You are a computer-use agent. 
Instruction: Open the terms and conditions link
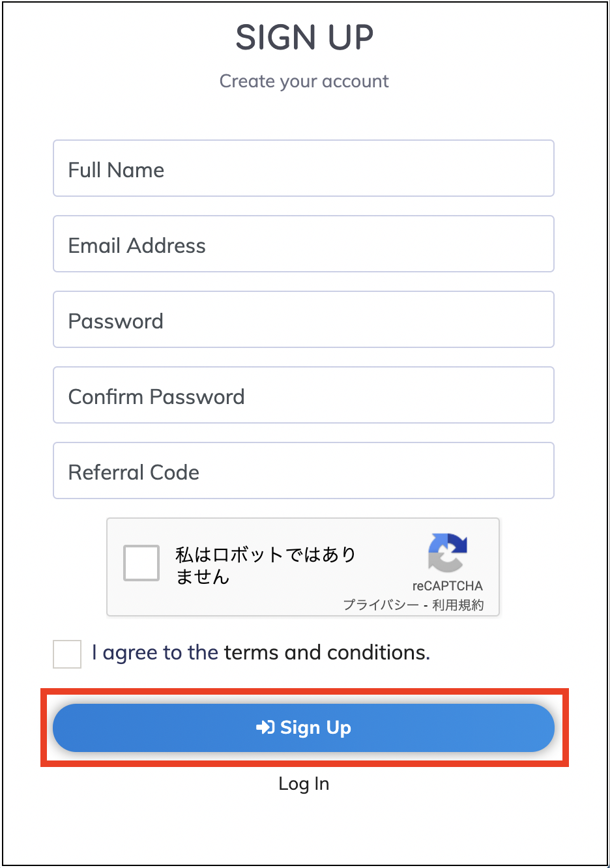(327, 652)
